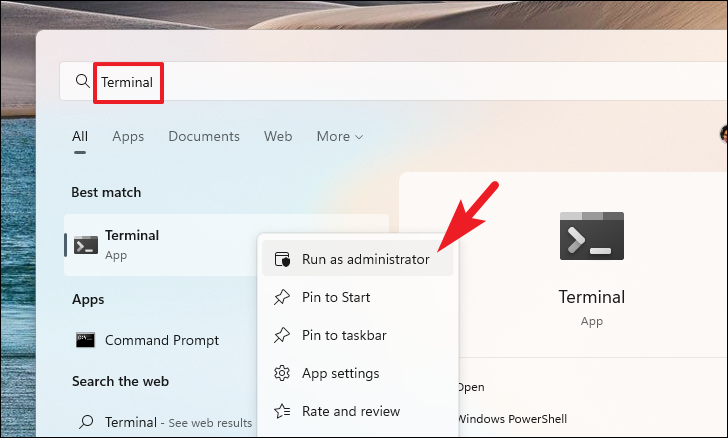Choose Run as administrator from the context menu

pyautogui.click(x=358, y=259)
